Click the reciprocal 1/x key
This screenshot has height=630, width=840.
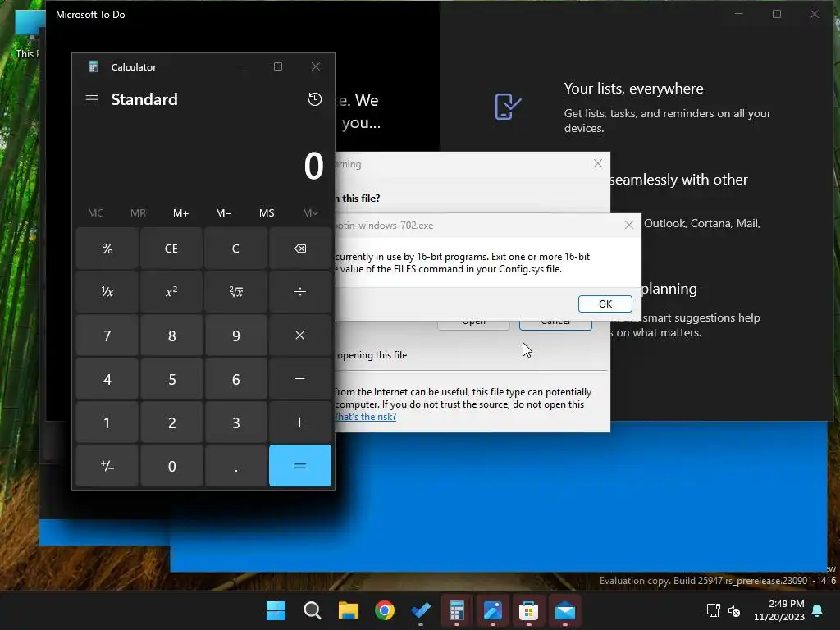(x=107, y=292)
